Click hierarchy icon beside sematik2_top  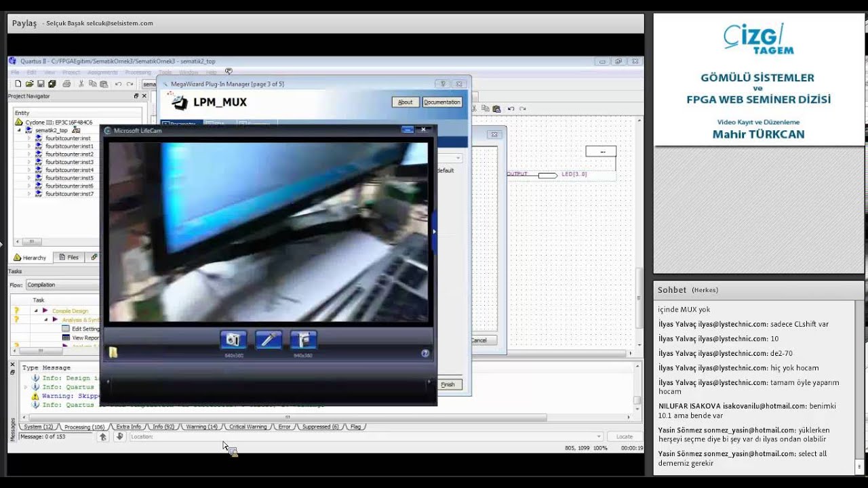pos(76,129)
